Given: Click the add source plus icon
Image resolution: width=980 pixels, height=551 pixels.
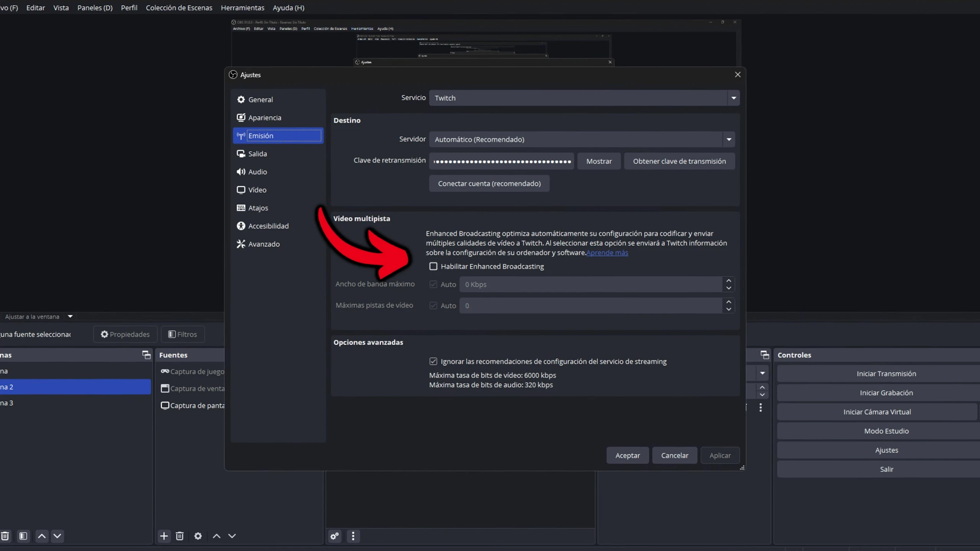Looking at the screenshot, I should [164, 536].
